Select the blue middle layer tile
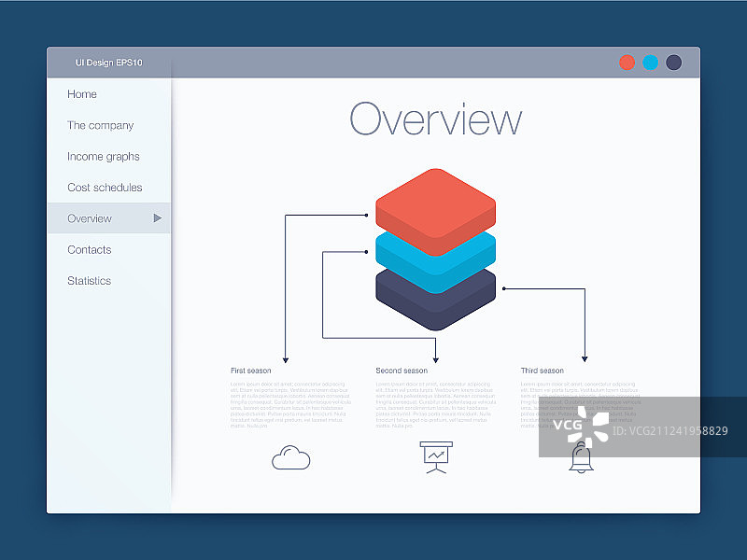Screen dimensions: 747x560 (x=435, y=269)
